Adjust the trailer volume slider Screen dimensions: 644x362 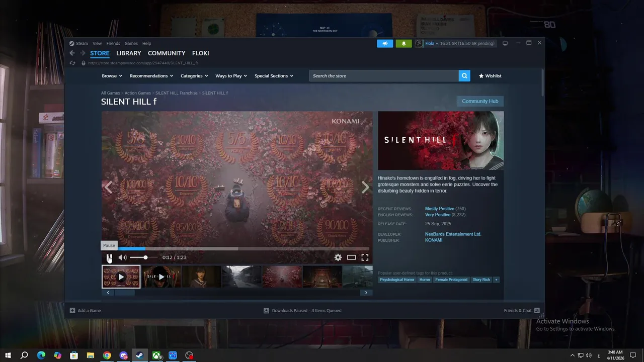pyautogui.click(x=143, y=257)
